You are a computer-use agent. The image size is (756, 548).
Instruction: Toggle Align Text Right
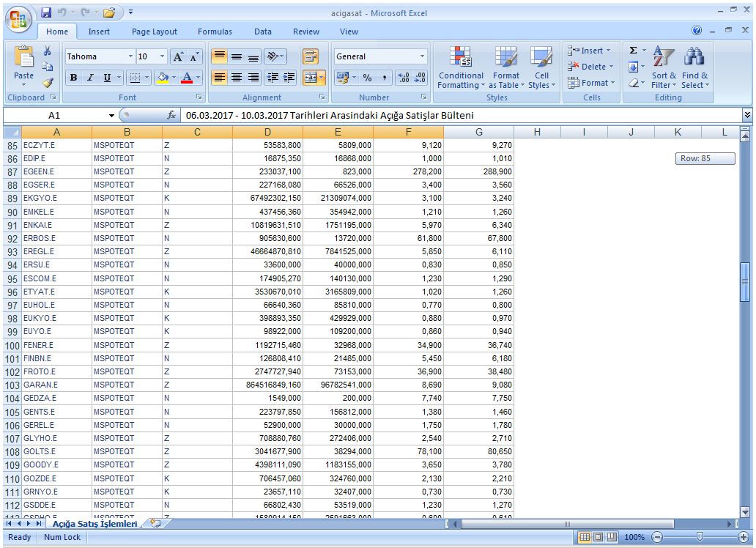(253, 77)
